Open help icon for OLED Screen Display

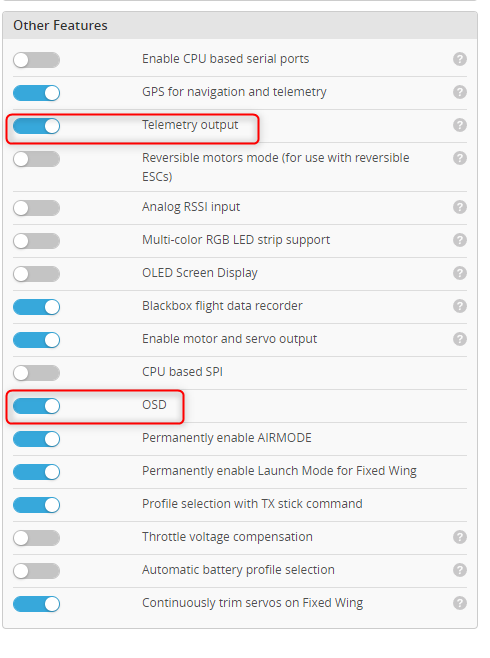pos(460,273)
